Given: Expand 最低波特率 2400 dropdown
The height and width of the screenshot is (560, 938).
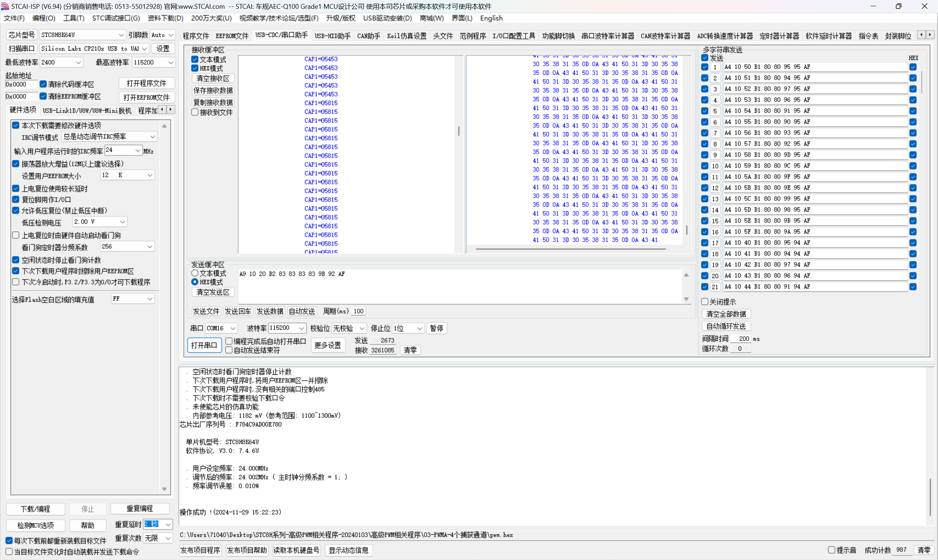Looking at the screenshot, I should [x=78, y=62].
